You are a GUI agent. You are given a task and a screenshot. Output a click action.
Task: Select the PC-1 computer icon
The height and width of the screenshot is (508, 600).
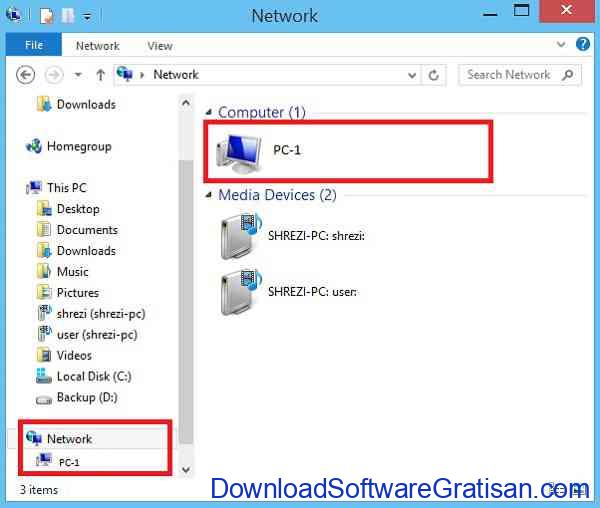click(239, 153)
